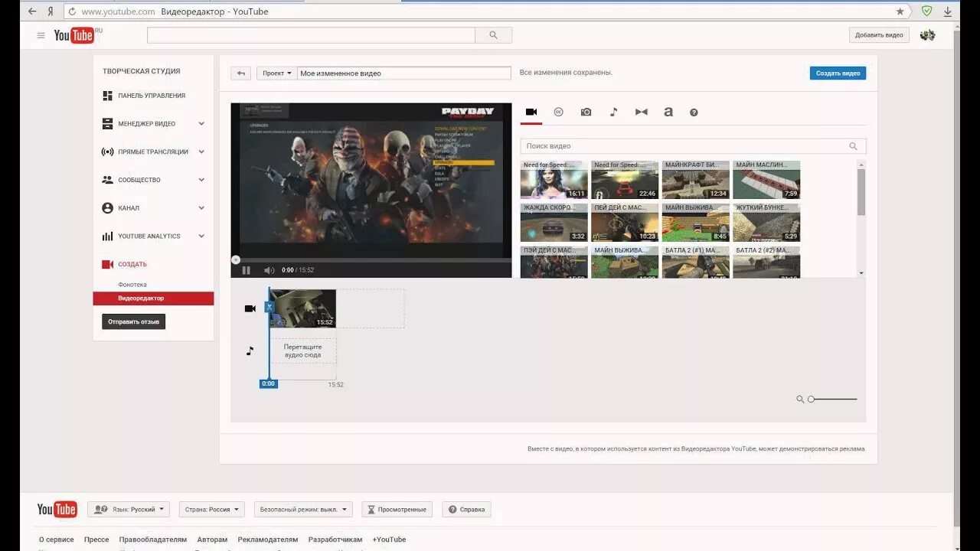Open the browser downloads arrow icon
This screenshot has height=551, width=980.
(x=947, y=11)
